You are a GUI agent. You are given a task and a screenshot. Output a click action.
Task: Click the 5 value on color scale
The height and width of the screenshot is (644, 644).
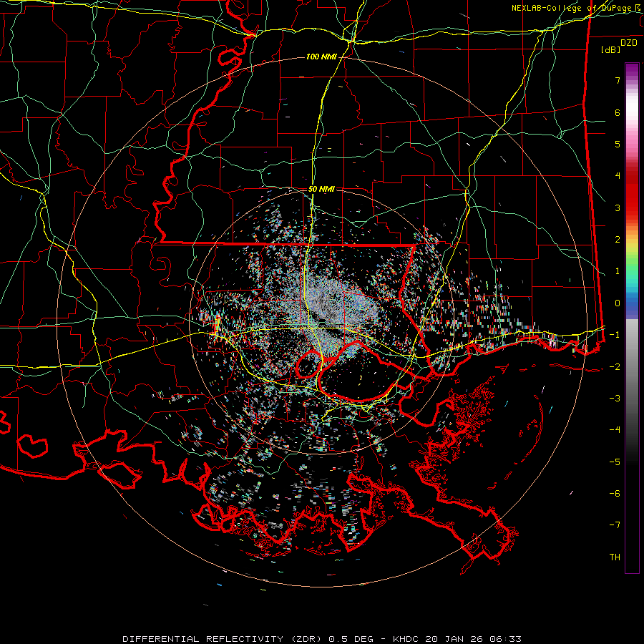point(618,144)
